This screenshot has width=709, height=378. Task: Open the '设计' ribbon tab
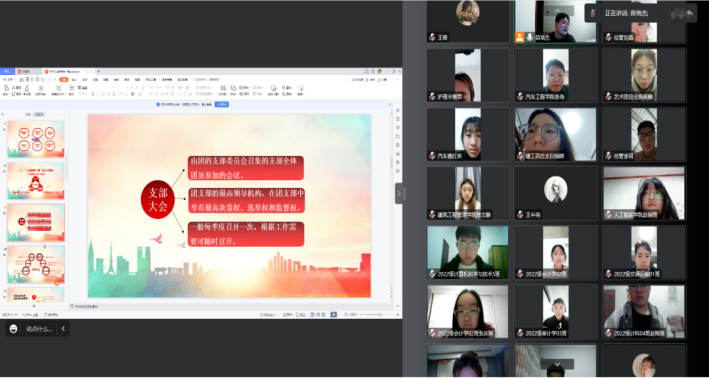(85, 80)
